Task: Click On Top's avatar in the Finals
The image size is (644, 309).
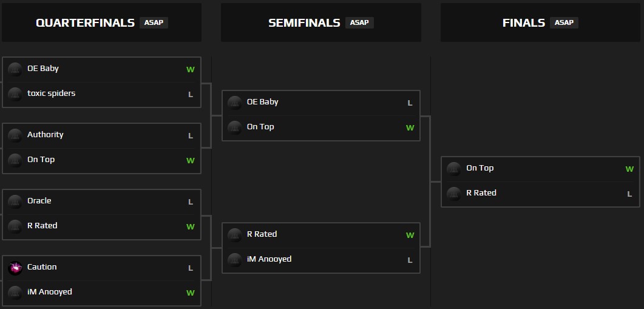Action: 454,169
